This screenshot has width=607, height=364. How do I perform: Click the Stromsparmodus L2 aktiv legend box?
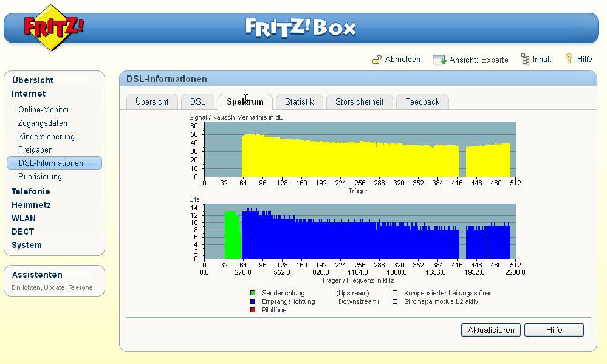(396, 301)
